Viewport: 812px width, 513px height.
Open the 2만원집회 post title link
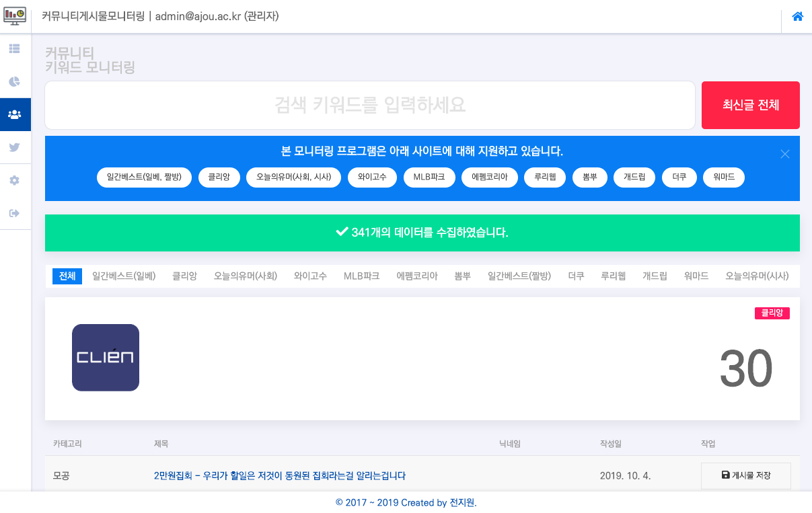point(280,475)
